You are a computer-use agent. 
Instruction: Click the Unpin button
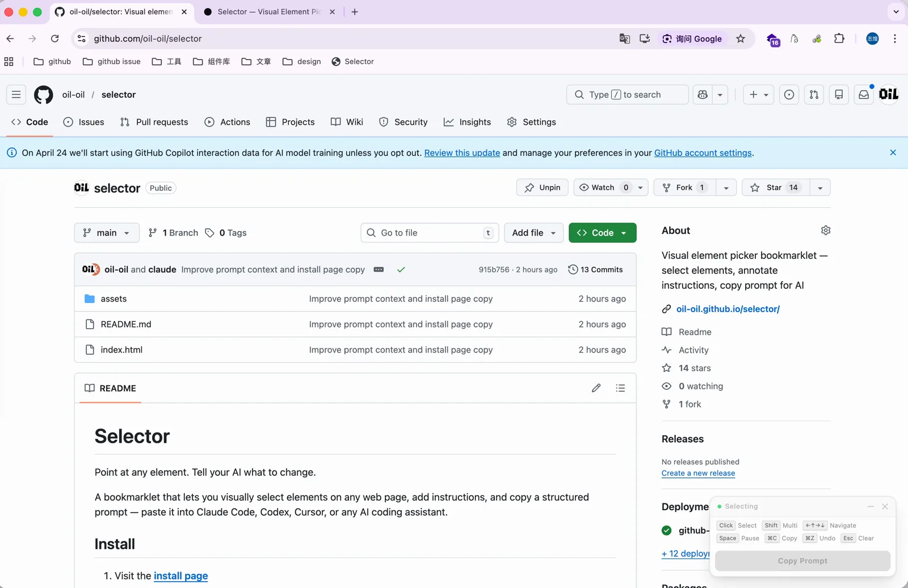click(x=543, y=188)
